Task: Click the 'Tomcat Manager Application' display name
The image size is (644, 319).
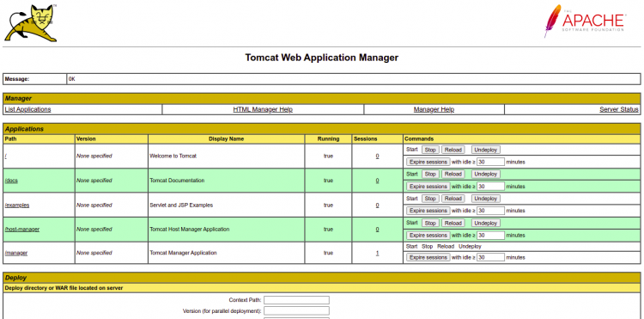Action: pyautogui.click(x=183, y=254)
